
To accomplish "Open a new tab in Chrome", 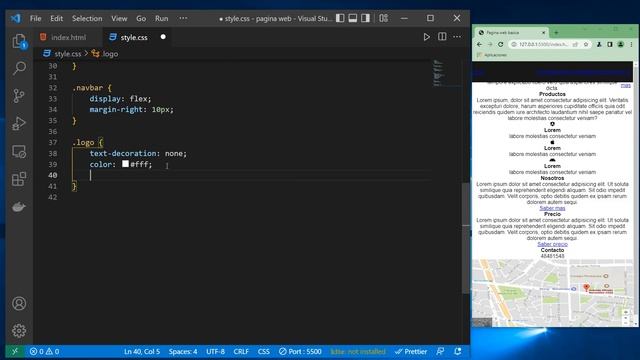I will click(556, 33).
